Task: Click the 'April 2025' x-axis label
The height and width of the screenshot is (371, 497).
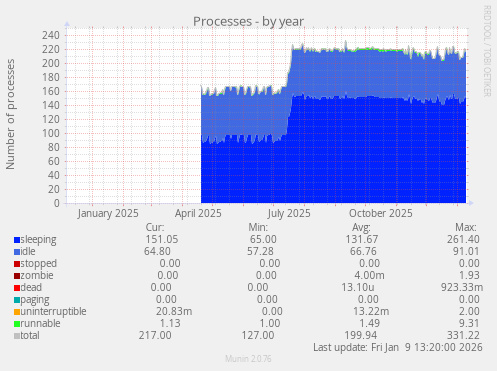Action: point(198,214)
